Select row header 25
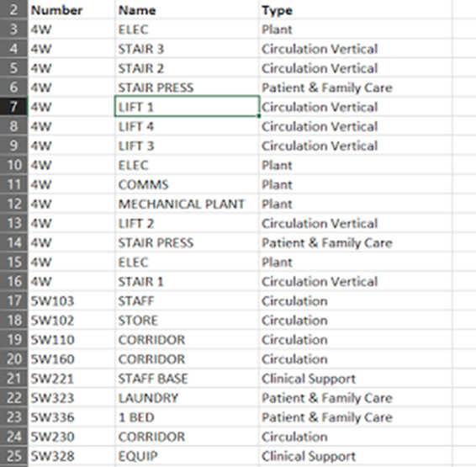Image resolution: width=476 pixels, height=467 pixels. [x=13, y=456]
